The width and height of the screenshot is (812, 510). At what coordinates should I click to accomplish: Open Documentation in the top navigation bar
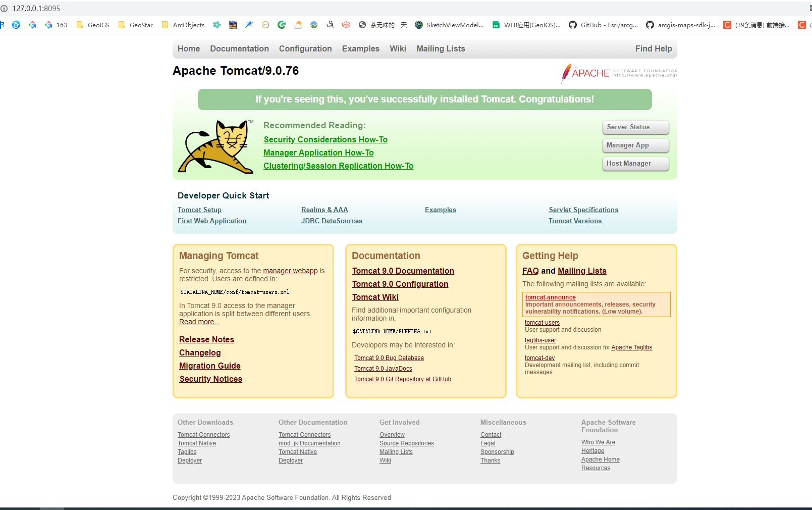[240, 48]
